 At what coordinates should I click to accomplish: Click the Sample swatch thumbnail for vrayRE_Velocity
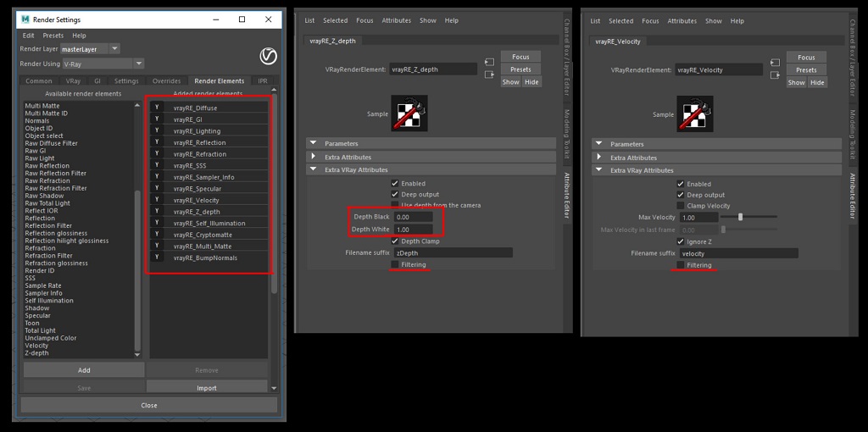pyautogui.click(x=695, y=114)
